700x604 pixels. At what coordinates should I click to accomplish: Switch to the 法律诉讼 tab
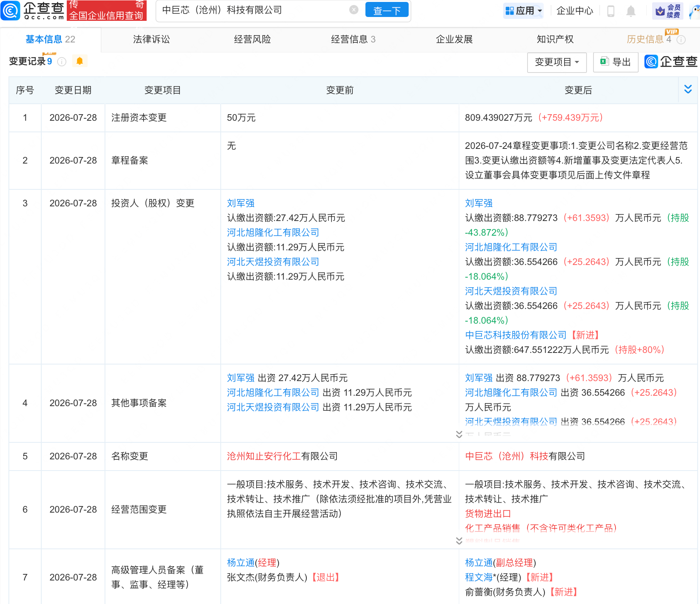(x=151, y=39)
